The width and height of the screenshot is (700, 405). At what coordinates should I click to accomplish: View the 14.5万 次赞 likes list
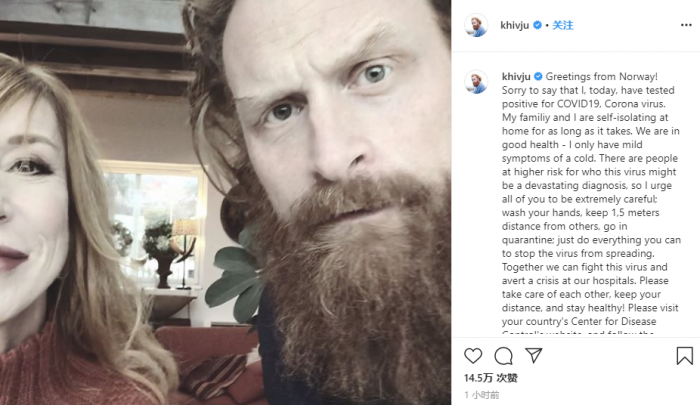[x=490, y=378]
